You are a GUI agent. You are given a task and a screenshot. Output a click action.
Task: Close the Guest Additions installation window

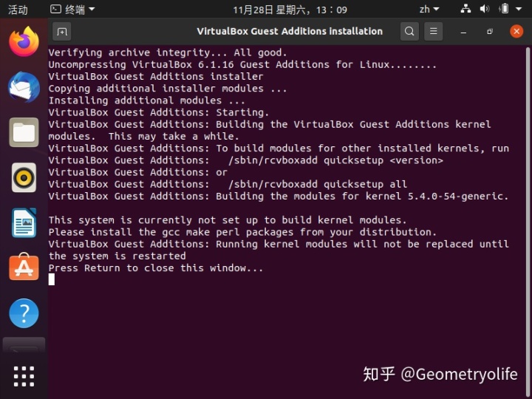[516, 32]
